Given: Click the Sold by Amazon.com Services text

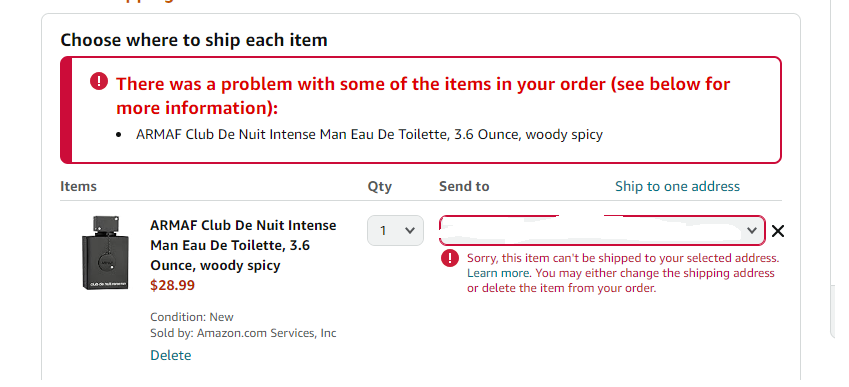Looking at the screenshot, I should point(243,333).
